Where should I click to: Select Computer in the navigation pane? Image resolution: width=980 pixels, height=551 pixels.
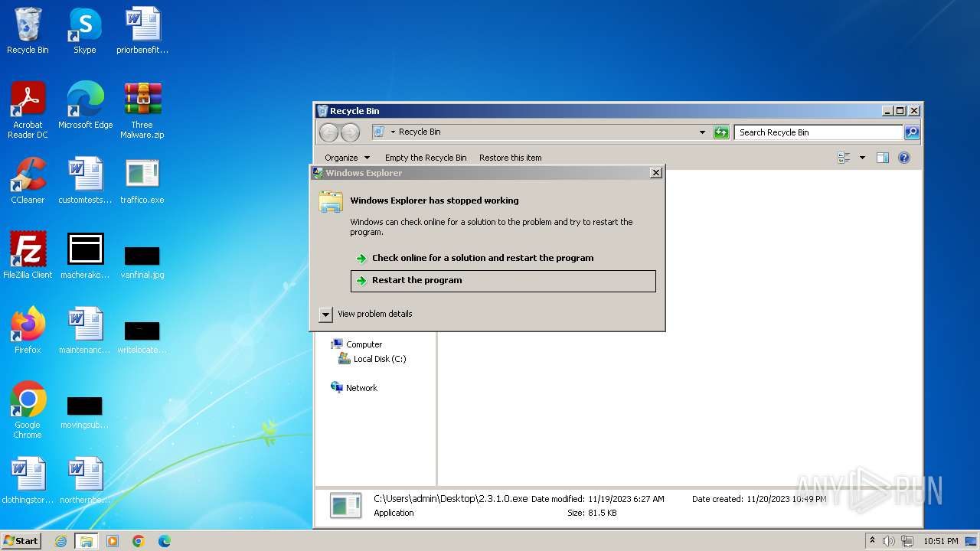click(356, 344)
